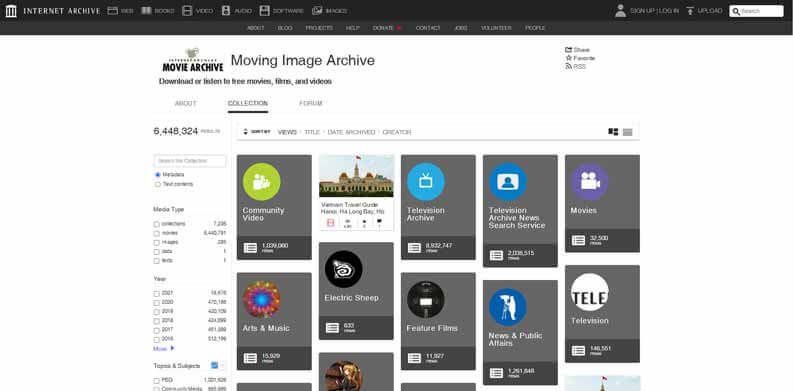Check the 2020 year checkbox
The height and width of the screenshot is (391, 793).
click(x=156, y=302)
